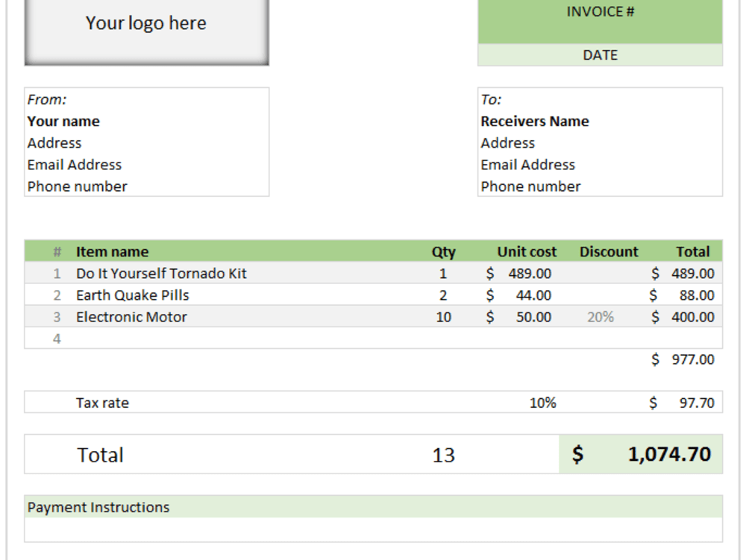Select 'Earth Quake Pills' item cell
The height and width of the screenshot is (560, 746).
(132, 295)
